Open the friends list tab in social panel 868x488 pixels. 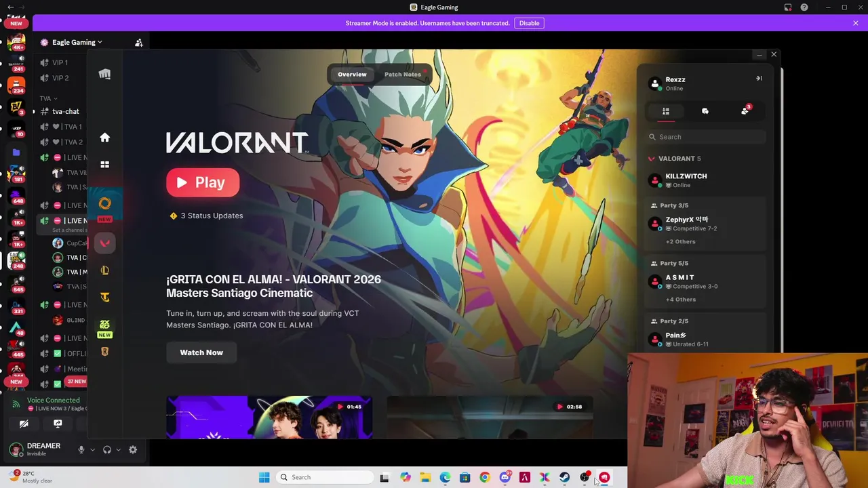(x=666, y=111)
